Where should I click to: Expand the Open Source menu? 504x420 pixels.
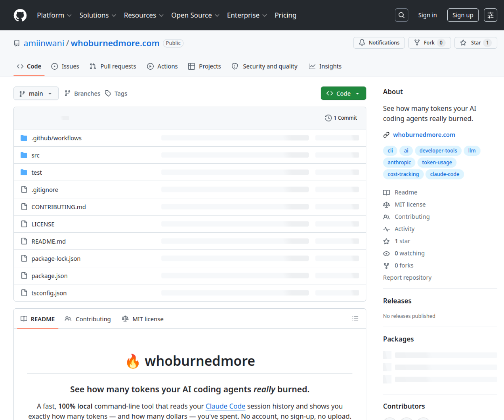pyautogui.click(x=195, y=15)
